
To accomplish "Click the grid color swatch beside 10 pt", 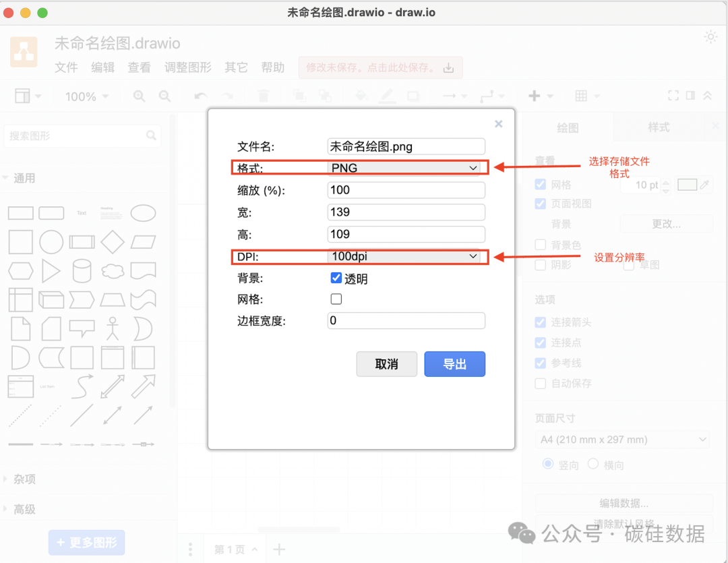I will point(688,184).
